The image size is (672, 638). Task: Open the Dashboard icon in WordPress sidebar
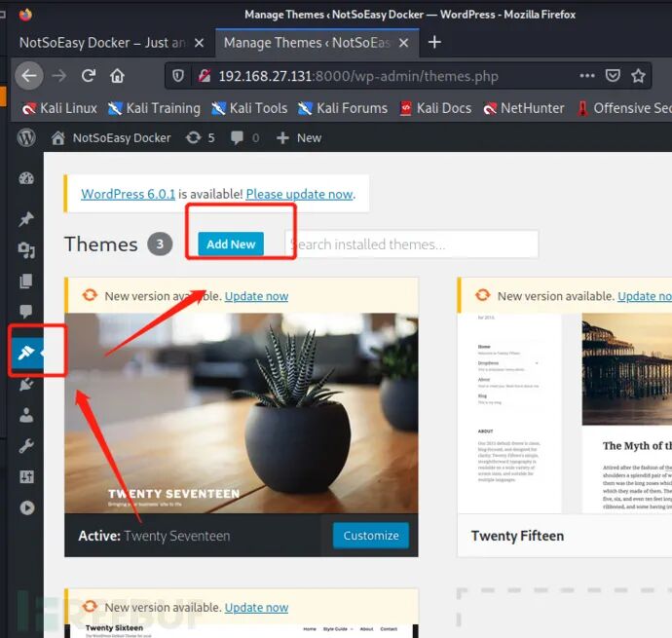26,178
